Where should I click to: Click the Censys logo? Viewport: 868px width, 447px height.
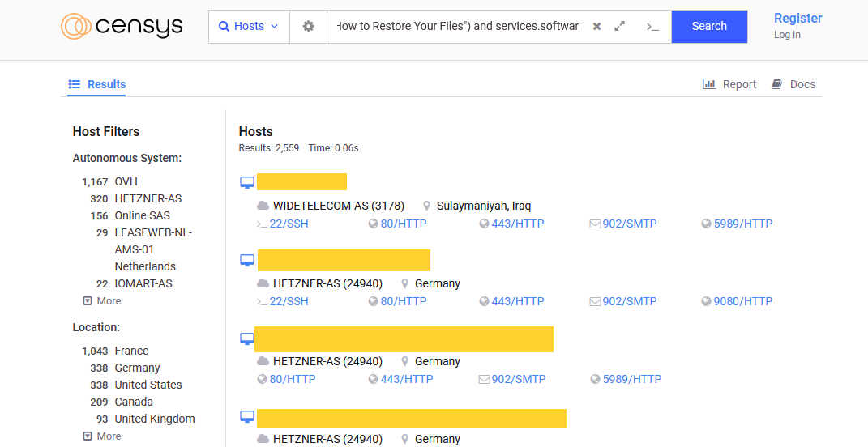(x=122, y=26)
